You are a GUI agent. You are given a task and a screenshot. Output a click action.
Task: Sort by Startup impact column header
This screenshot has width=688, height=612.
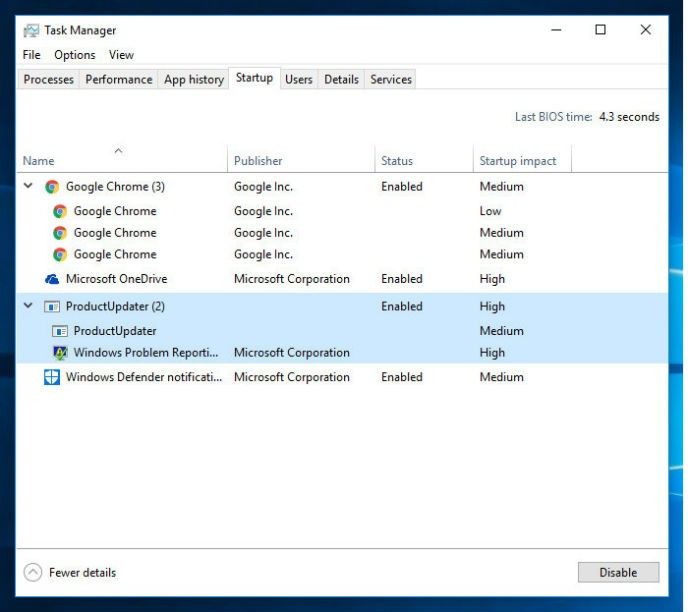tap(517, 161)
